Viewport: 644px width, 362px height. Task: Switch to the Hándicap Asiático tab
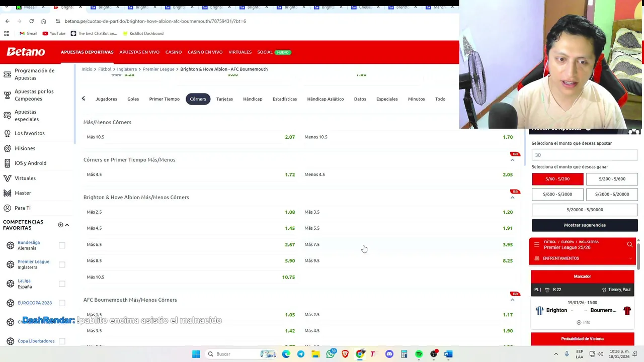[326, 99]
